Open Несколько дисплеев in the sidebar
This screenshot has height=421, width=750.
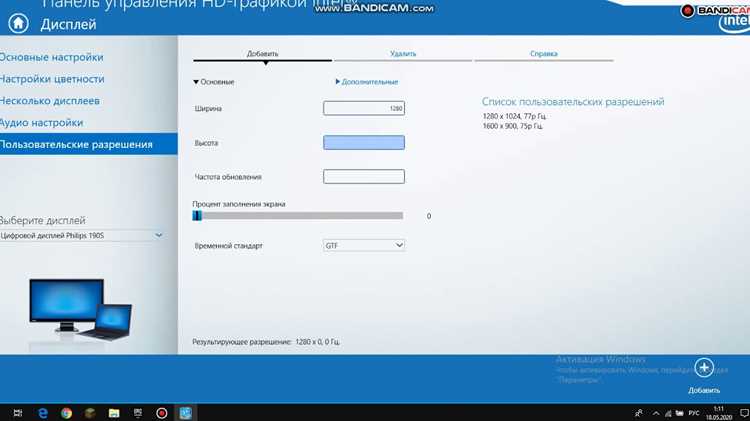tap(50, 101)
